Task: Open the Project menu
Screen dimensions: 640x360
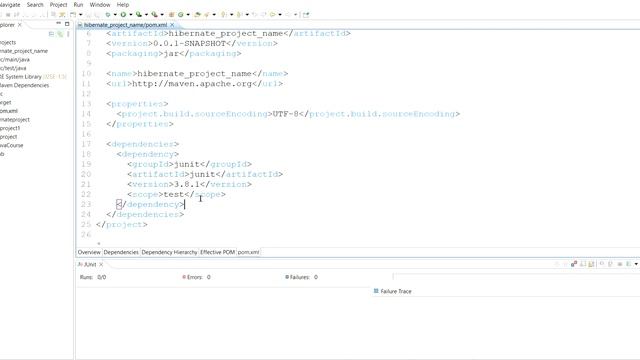Action: [58, 4]
